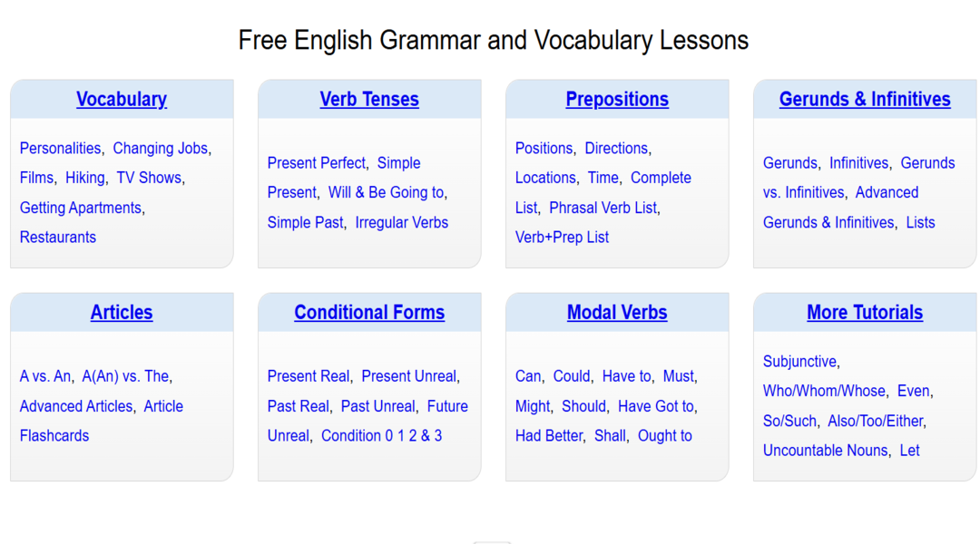980x544 pixels.
Task: Open the Phrasal Verb List
Action: (603, 208)
